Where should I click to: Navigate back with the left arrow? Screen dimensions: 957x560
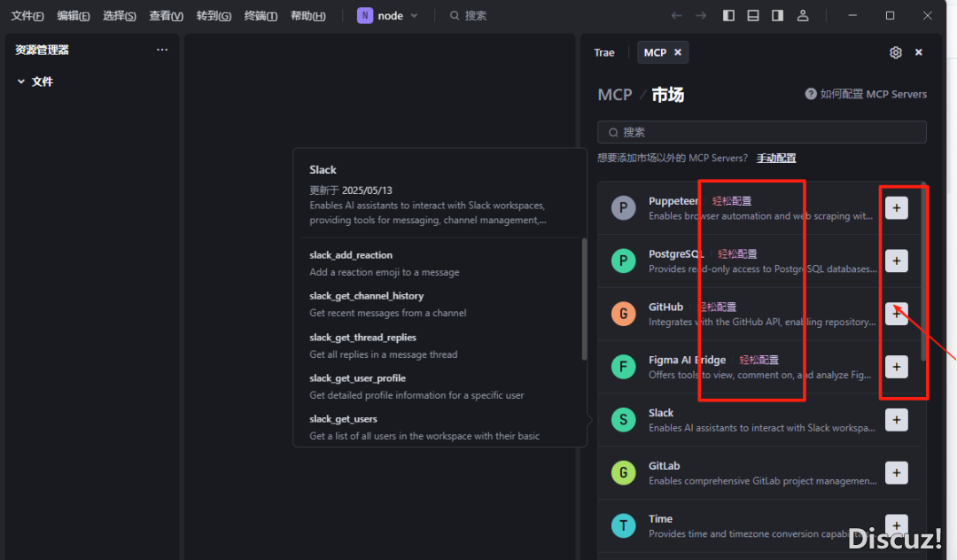(676, 16)
